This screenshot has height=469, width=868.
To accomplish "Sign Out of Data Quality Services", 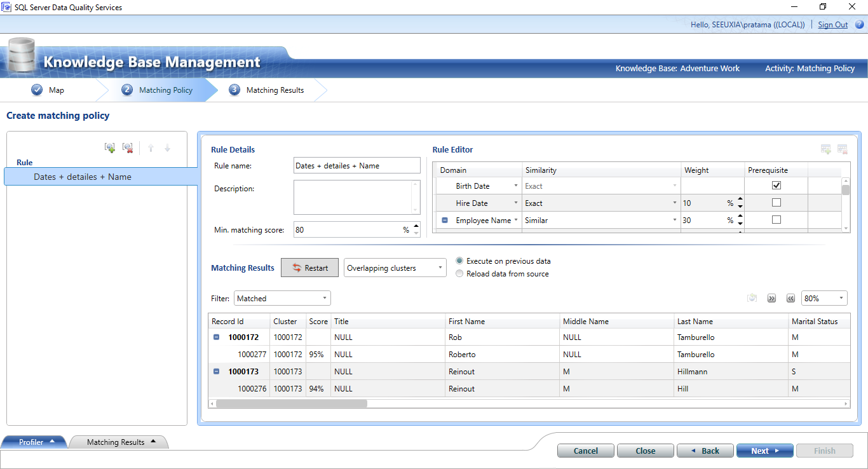I will click(x=833, y=25).
